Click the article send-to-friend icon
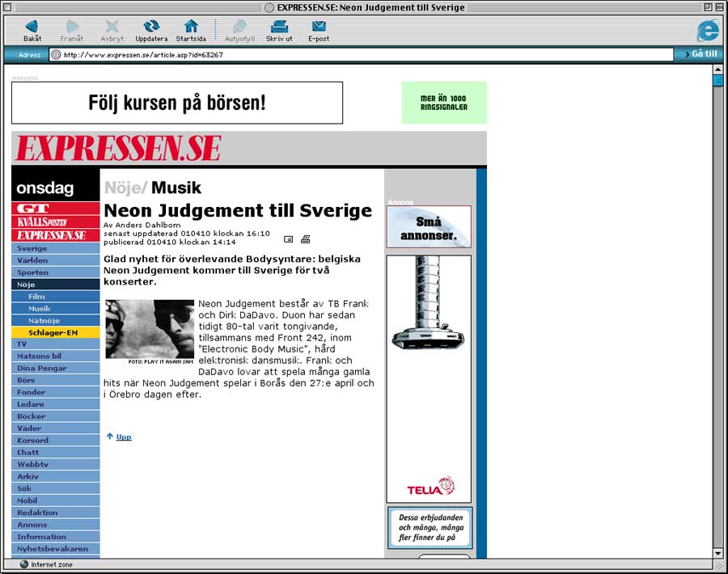This screenshot has width=728, height=574. (x=288, y=239)
